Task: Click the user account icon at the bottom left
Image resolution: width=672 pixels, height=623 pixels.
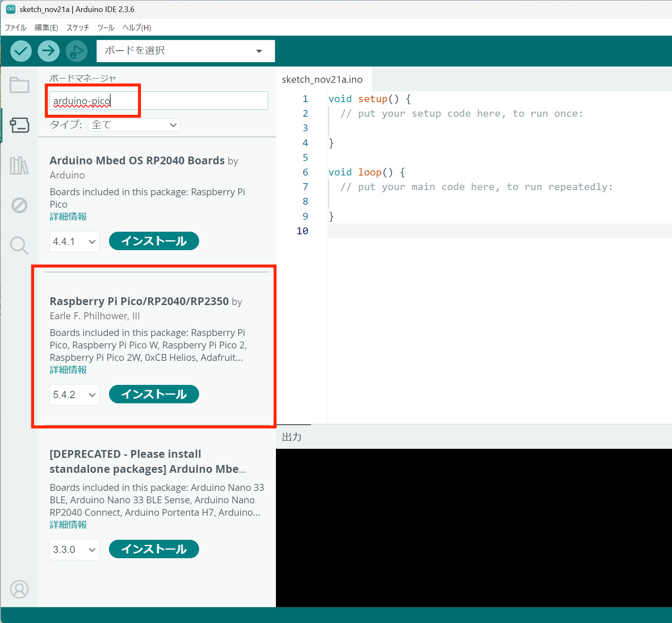Action: [x=19, y=589]
